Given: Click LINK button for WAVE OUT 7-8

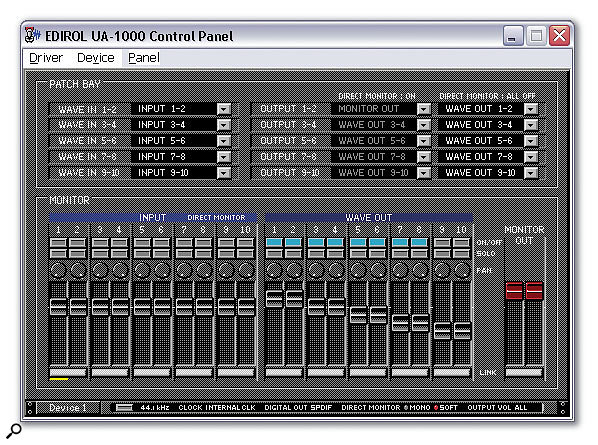Looking at the screenshot, I should [x=410, y=373].
